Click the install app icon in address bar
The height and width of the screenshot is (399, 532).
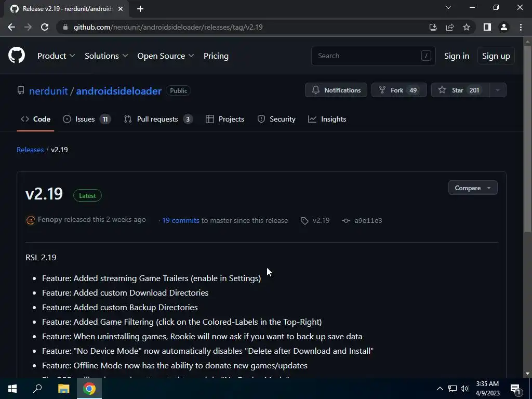pyautogui.click(x=433, y=27)
